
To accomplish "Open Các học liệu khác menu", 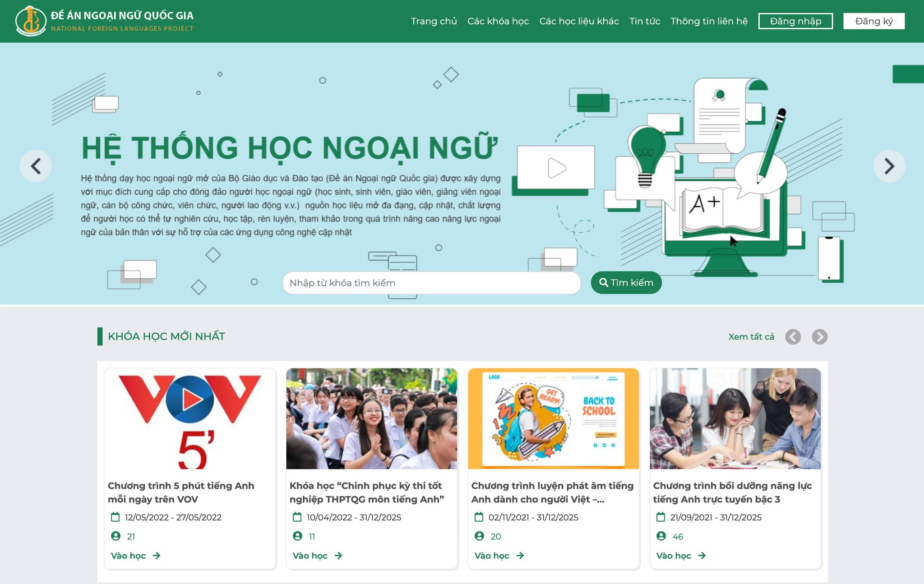I will coord(579,21).
